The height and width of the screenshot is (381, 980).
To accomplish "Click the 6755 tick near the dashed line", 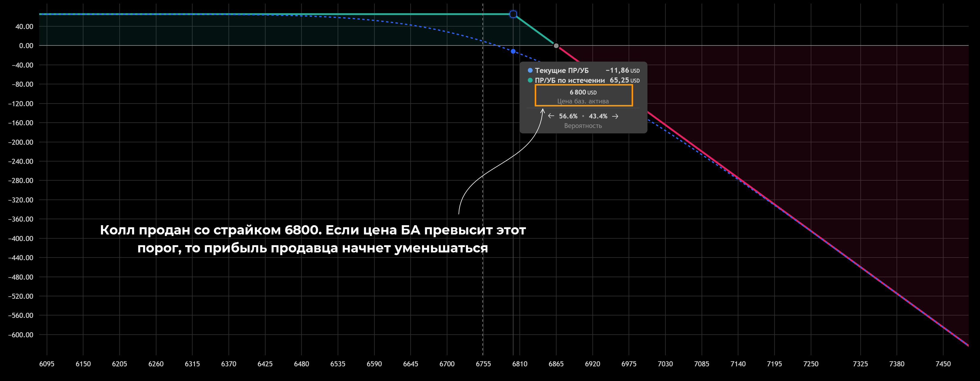I will [483, 364].
